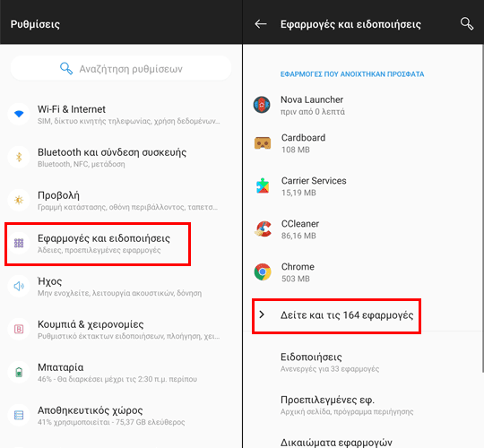
Task: Tap the Nova Launcher app icon
Action: (x=262, y=105)
